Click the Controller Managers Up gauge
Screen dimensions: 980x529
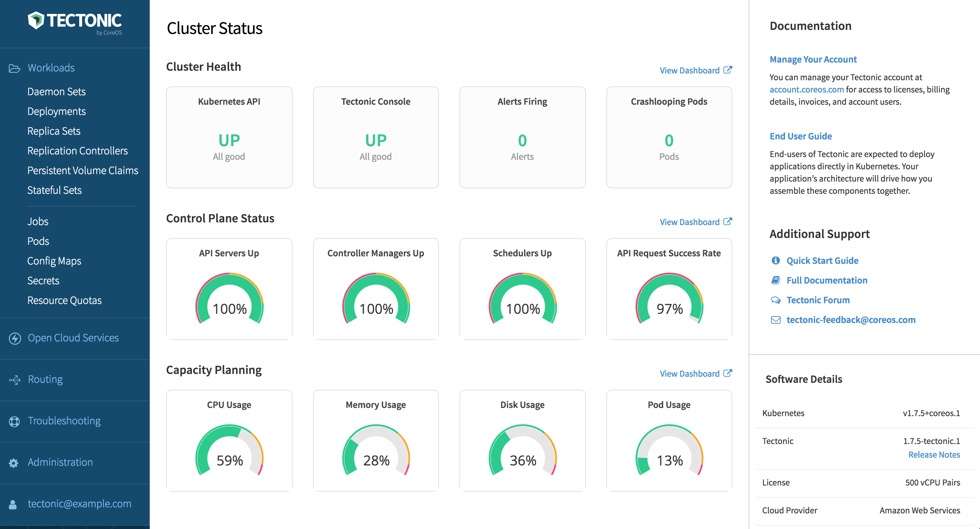376,298
